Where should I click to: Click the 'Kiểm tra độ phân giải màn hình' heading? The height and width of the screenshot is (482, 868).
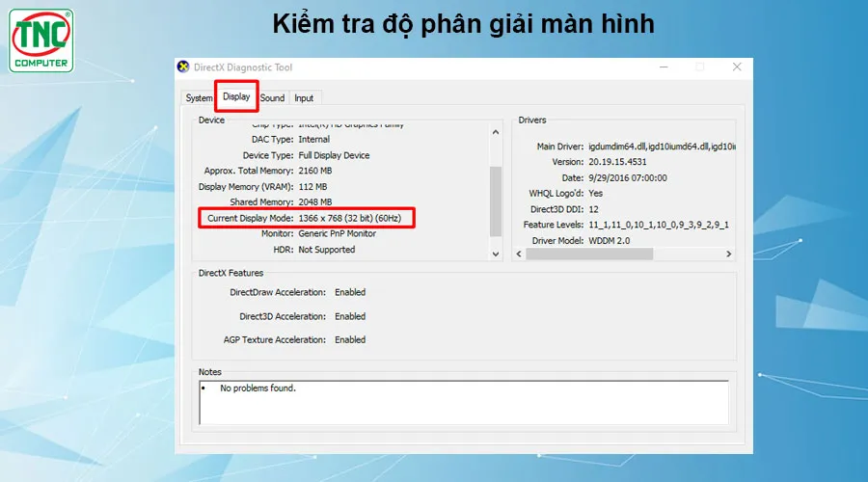click(463, 24)
